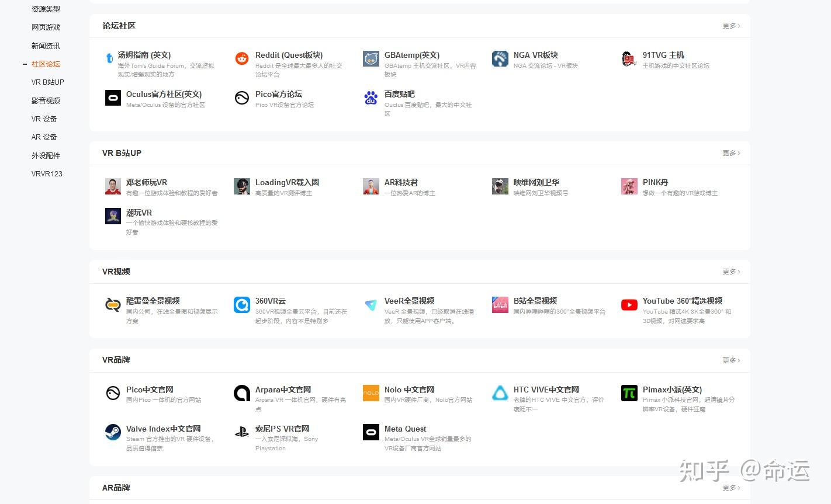Select VR 设备 in the sidebar
This screenshot has height=504, width=831.
pyautogui.click(x=44, y=119)
